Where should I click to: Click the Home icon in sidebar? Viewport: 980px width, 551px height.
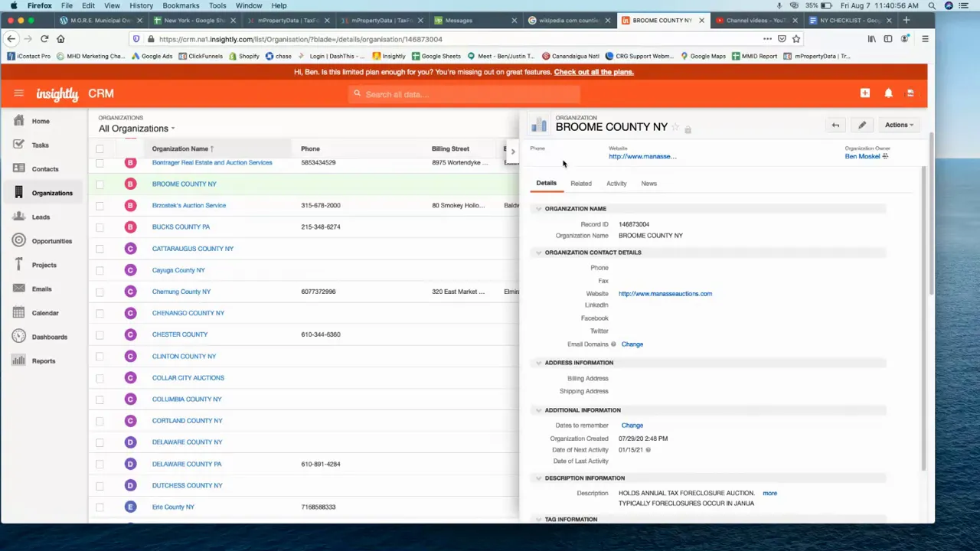[x=18, y=121]
